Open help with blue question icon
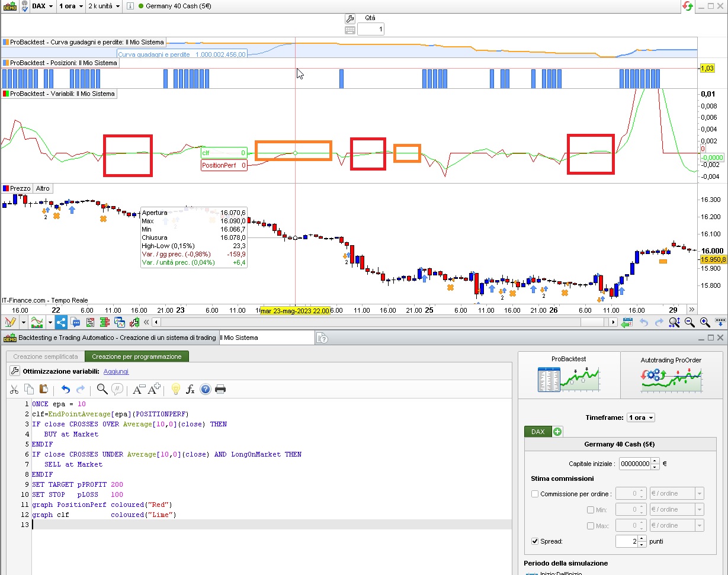 pos(206,389)
